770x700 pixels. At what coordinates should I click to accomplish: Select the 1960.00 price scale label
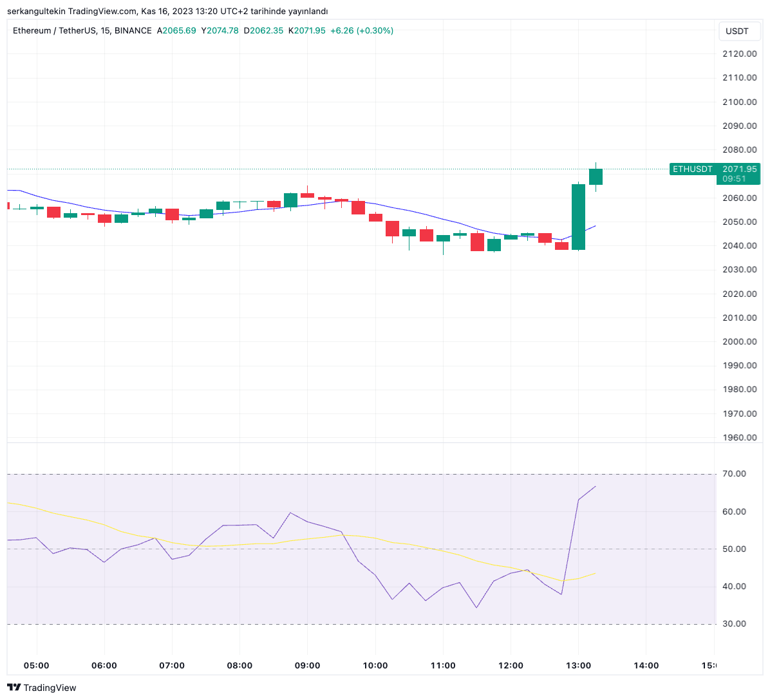pos(739,437)
